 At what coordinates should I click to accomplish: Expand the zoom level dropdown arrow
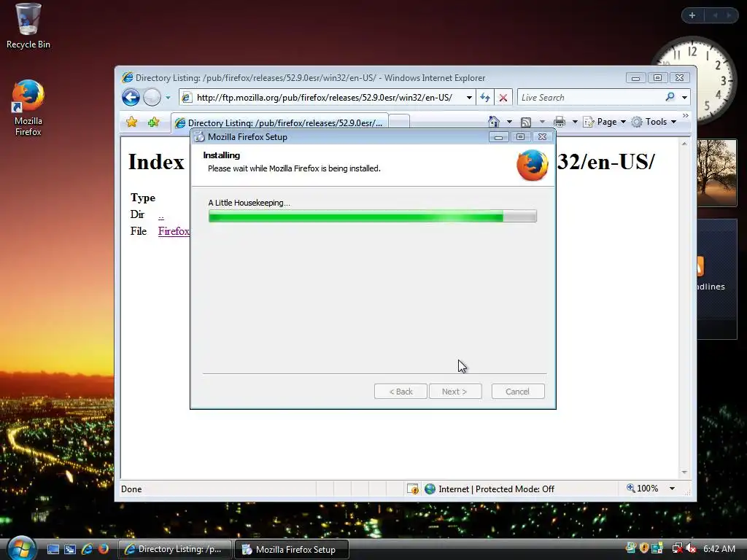672,489
